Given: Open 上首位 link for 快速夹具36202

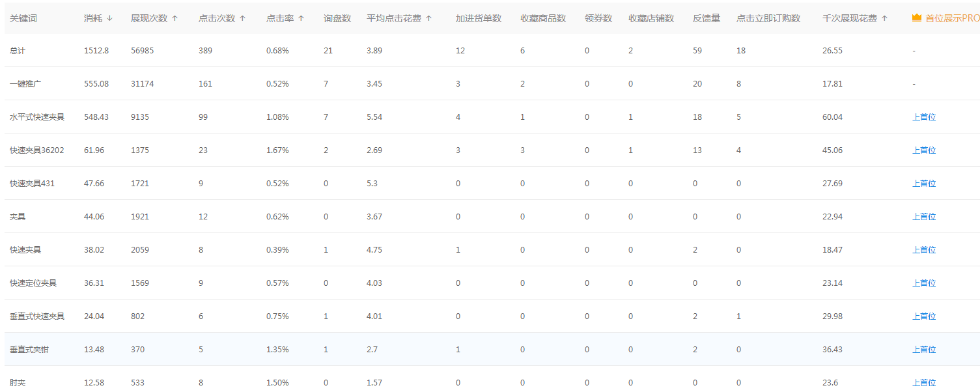Looking at the screenshot, I should (923, 150).
